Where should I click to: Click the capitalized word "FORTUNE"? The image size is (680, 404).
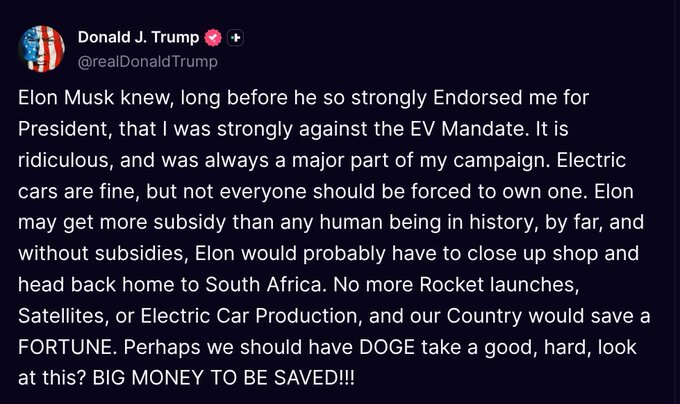tap(64, 341)
